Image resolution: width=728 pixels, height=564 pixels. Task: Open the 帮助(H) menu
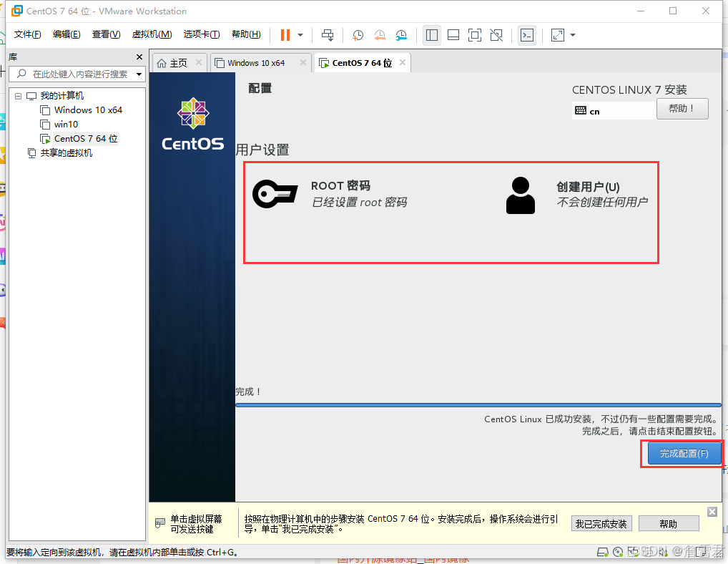246,34
